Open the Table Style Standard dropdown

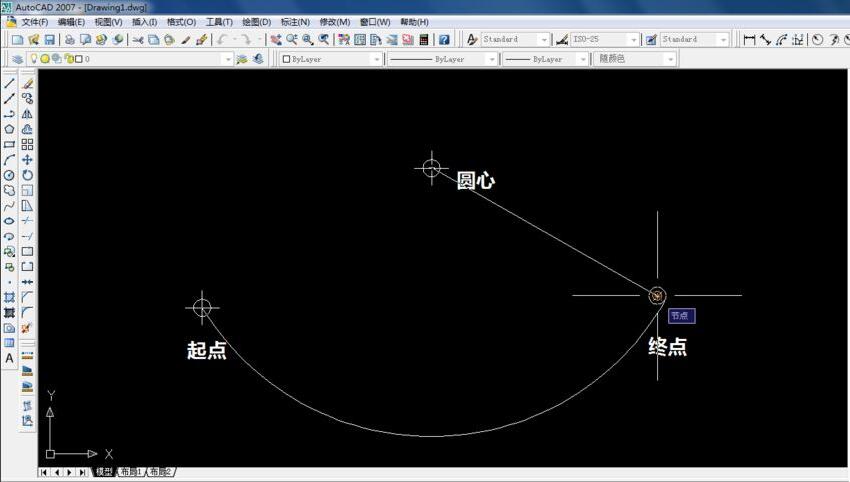pos(723,40)
